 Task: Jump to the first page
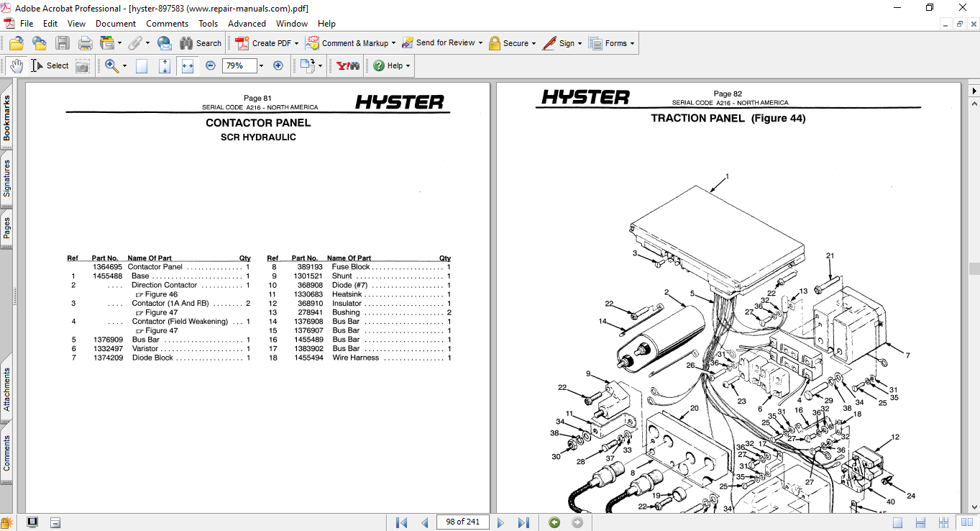point(402,522)
